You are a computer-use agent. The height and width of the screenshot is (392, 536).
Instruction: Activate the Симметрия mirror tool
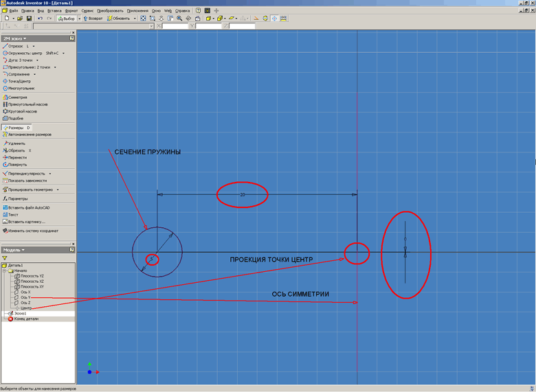[x=15, y=97]
